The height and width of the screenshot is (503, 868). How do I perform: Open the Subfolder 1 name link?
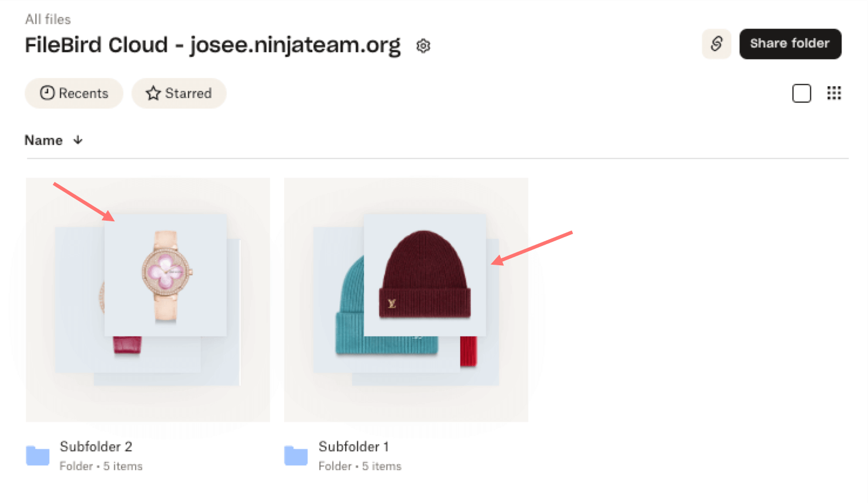point(353,447)
